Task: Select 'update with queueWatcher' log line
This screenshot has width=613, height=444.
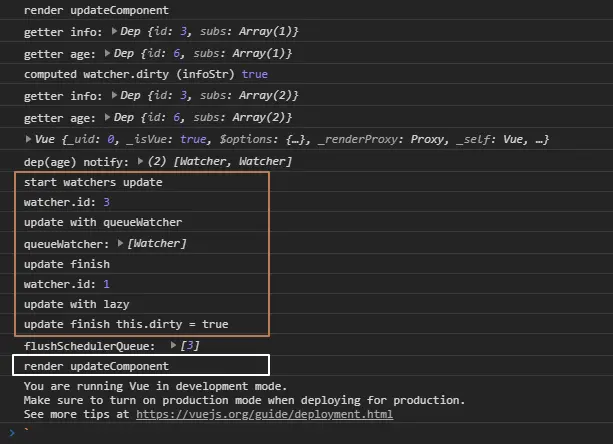Action: 103,222
